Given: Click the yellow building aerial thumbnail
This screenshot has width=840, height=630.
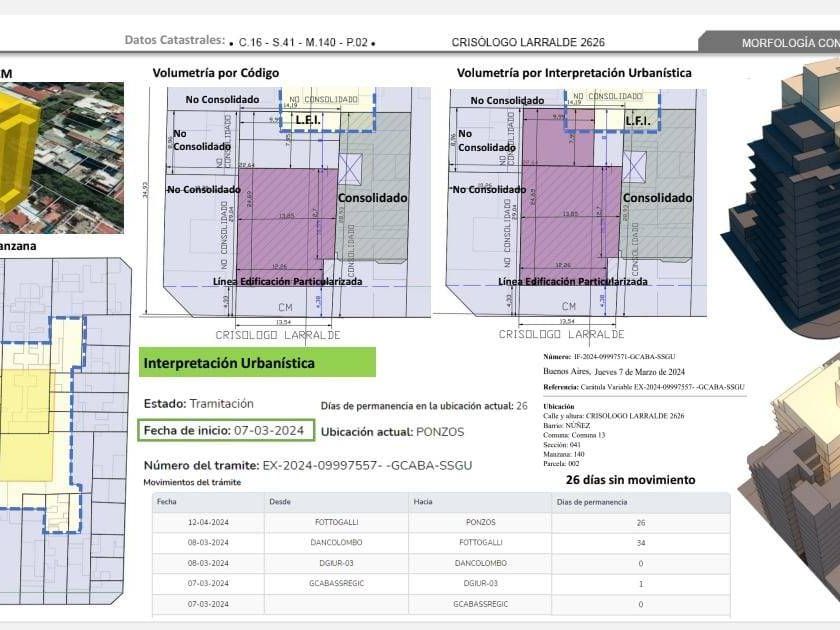Looking at the screenshot, I should point(62,158).
